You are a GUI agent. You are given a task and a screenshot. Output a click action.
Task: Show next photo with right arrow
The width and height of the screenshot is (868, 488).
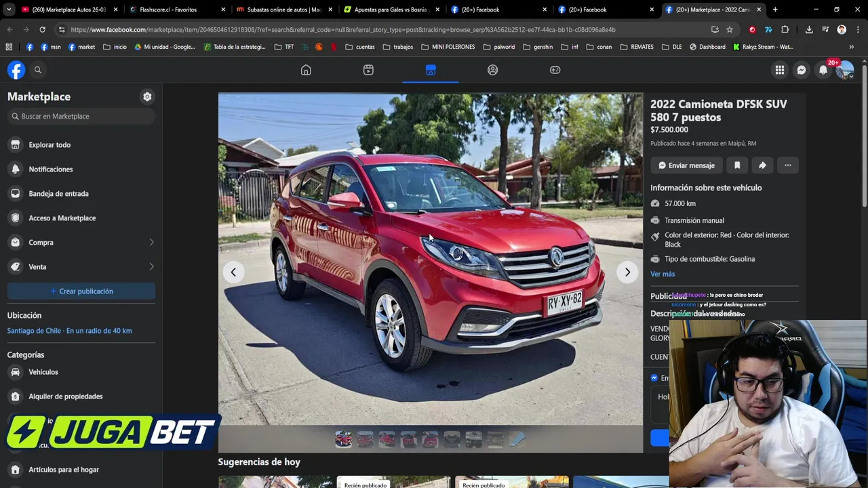pyautogui.click(x=627, y=272)
